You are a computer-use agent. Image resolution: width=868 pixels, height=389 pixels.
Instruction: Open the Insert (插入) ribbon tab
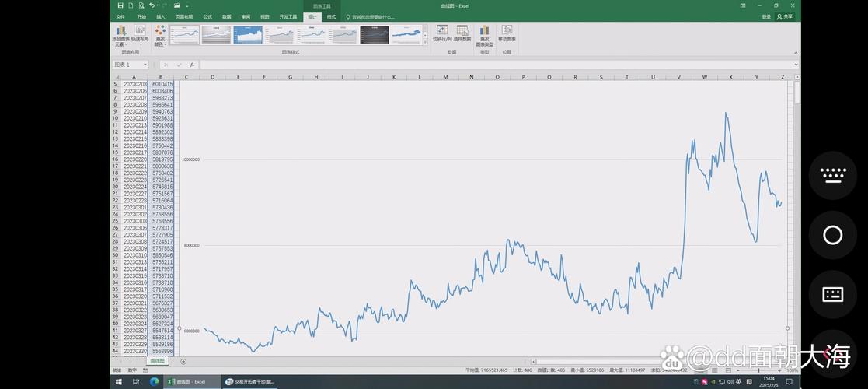point(160,16)
